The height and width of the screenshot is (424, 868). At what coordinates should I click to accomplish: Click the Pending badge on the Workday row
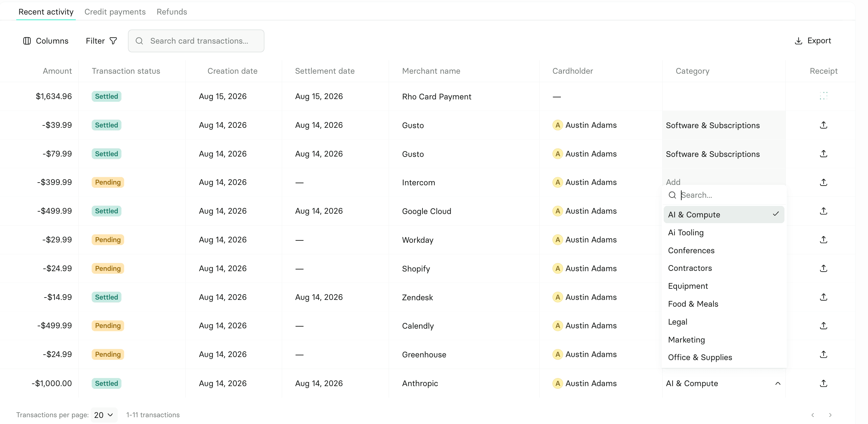[x=108, y=240]
